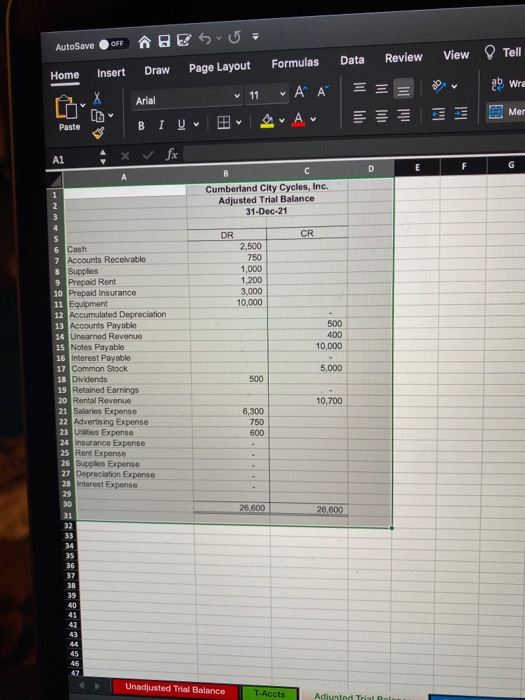The height and width of the screenshot is (700, 525).
Task: Click the Merge cells button
Action: [507, 112]
